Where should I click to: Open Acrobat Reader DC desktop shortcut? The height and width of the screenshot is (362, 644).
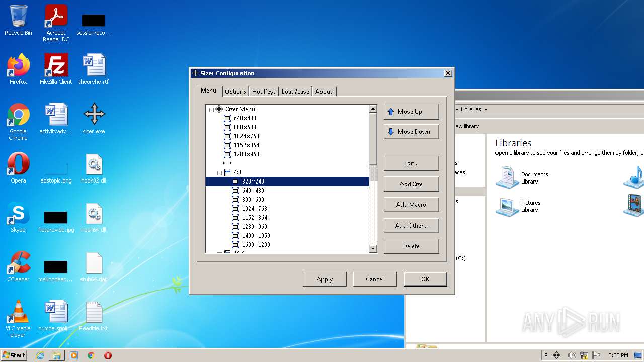56,23
